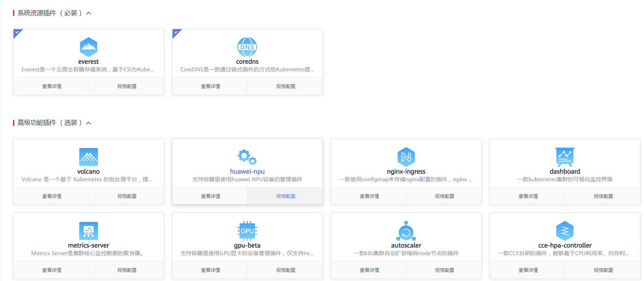Click heading 系统资源插件（必装）
The width and height of the screenshot is (644, 281).
point(50,13)
